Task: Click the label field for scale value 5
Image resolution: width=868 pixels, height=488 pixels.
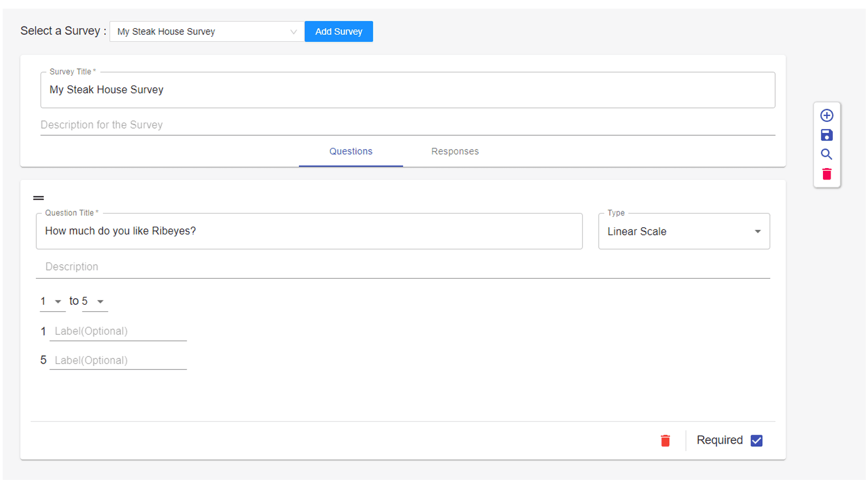Action: click(118, 360)
